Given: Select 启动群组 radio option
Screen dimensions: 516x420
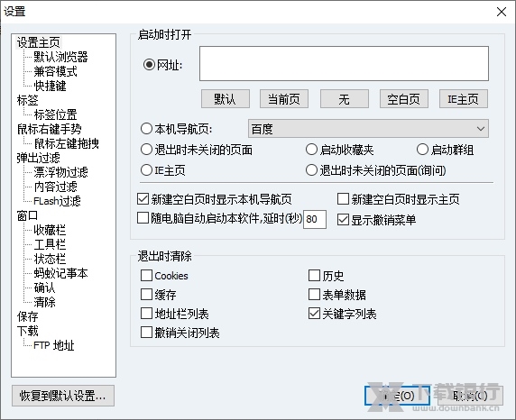Looking at the screenshot, I should (x=422, y=150).
